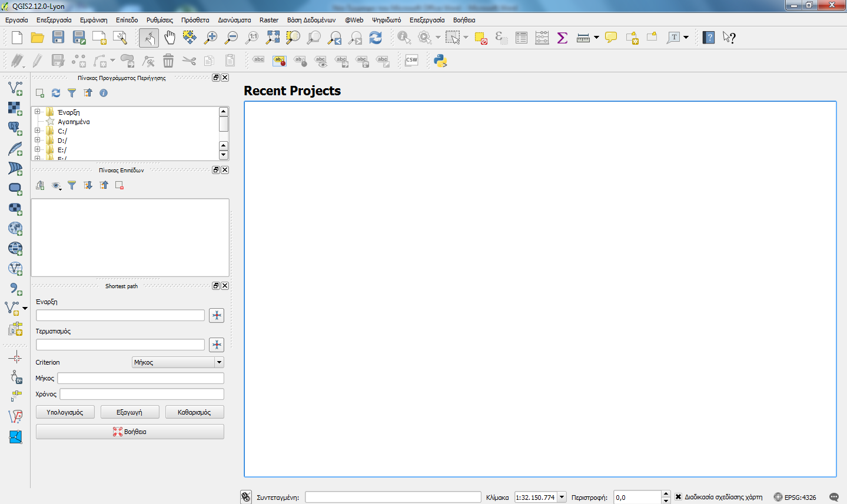Refresh the map canvas
The width and height of the screenshot is (847, 504).
(376, 38)
